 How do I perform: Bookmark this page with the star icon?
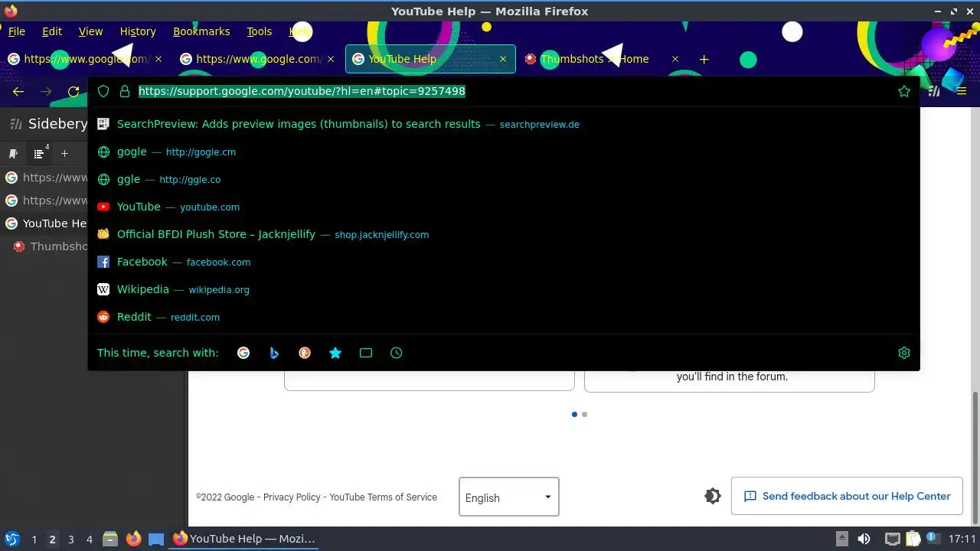tap(904, 91)
